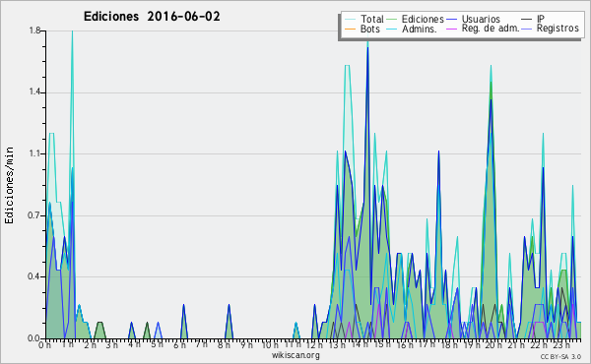This screenshot has width=591, height=364.
Task: Click the 20 h label on x-axis
Action: pyautogui.click(x=493, y=345)
